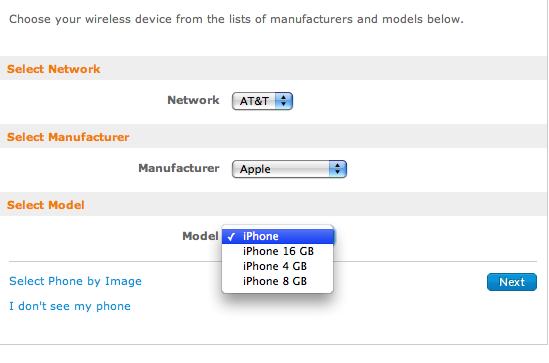Click the Select Network section heading

(x=54, y=69)
